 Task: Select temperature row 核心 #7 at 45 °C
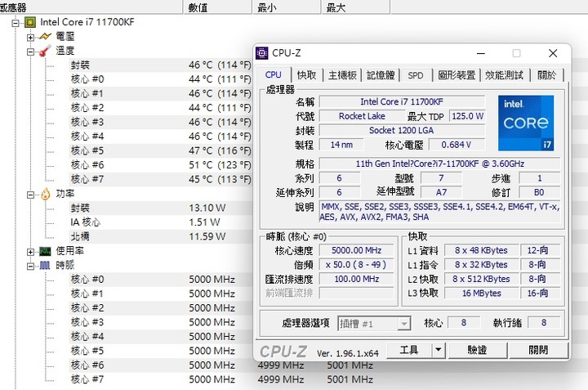tap(161, 179)
